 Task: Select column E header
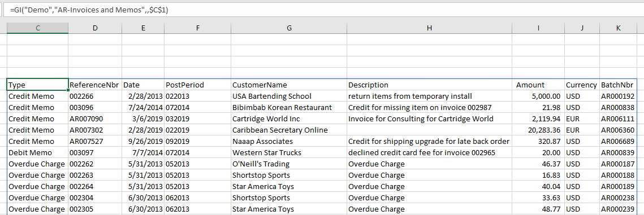pyautogui.click(x=143, y=28)
